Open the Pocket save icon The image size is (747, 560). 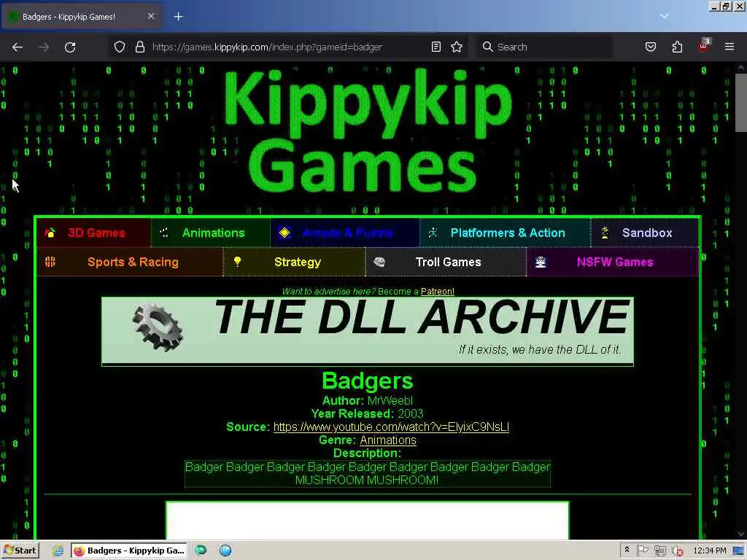coord(651,47)
